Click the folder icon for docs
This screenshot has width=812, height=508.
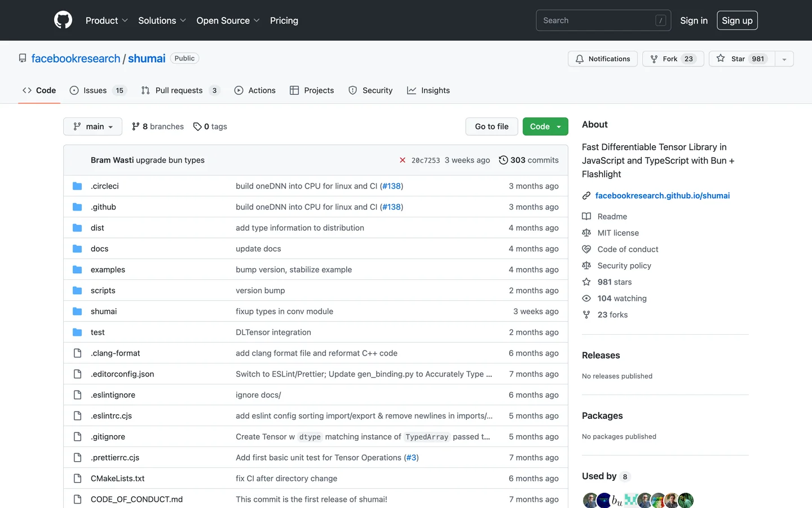pos(77,248)
